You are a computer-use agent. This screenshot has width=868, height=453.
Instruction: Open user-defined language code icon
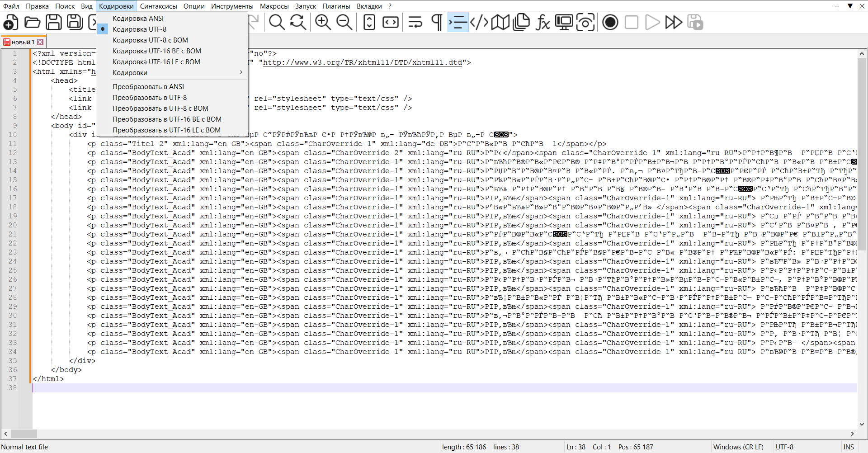pyautogui.click(x=479, y=22)
